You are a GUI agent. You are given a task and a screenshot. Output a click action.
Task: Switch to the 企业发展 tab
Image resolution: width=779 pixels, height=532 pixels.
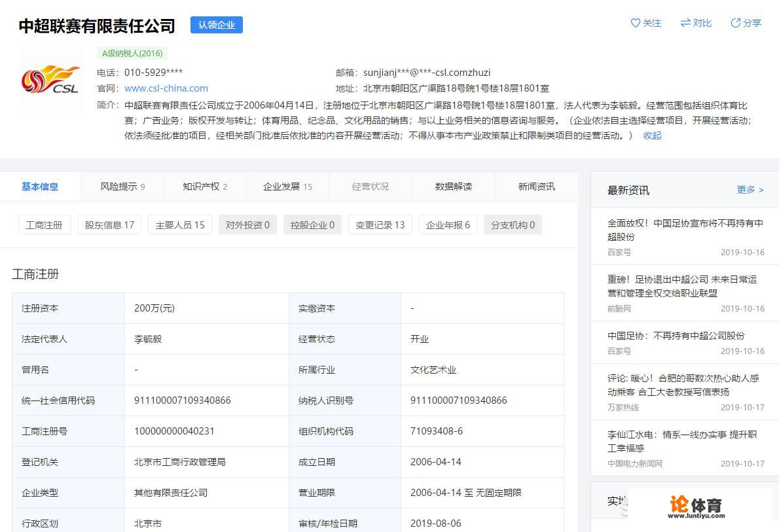pos(286,186)
